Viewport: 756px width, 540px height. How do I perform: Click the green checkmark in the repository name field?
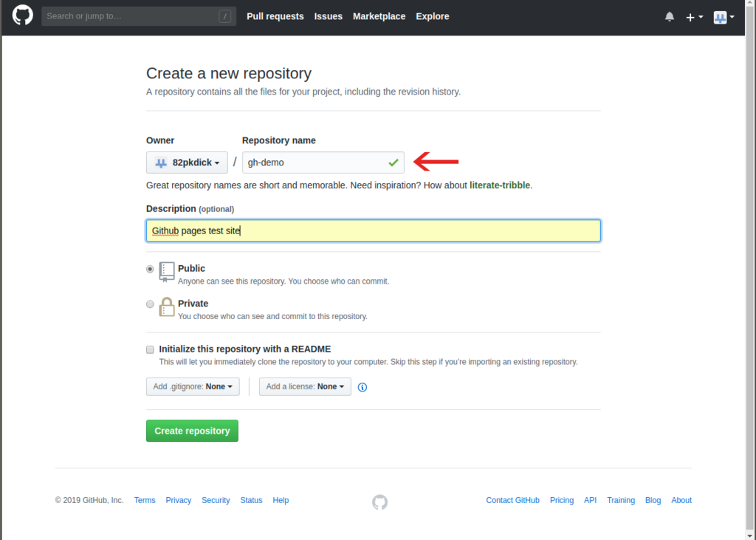pyautogui.click(x=394, y=163)
